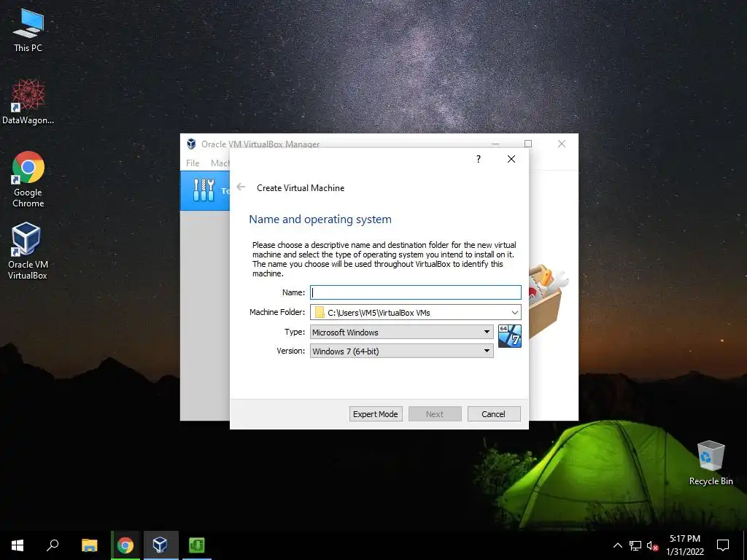Click into the Name text field
Viewport: 747px width, 560px height.
coord(415,292)
